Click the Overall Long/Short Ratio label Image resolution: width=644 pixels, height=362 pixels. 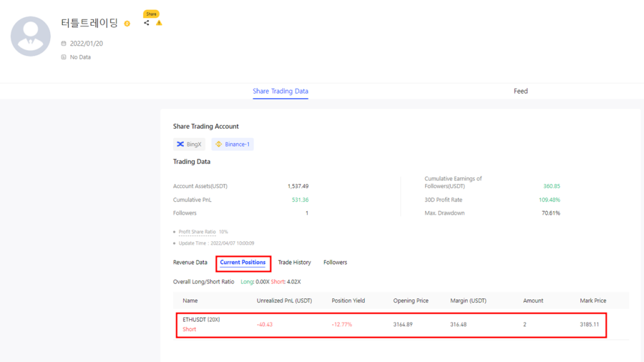click(204, 282)
